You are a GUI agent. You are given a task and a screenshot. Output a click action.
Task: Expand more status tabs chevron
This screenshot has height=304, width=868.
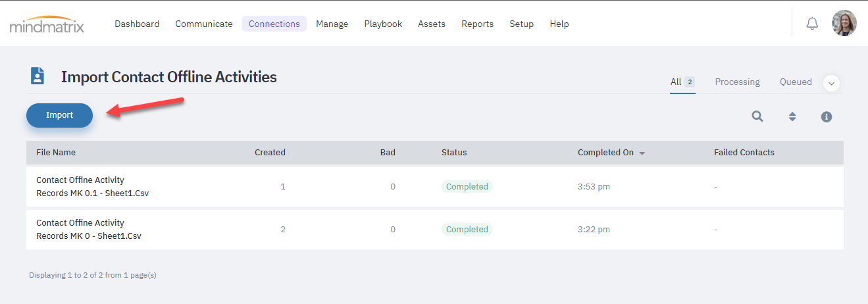point(831,83)
